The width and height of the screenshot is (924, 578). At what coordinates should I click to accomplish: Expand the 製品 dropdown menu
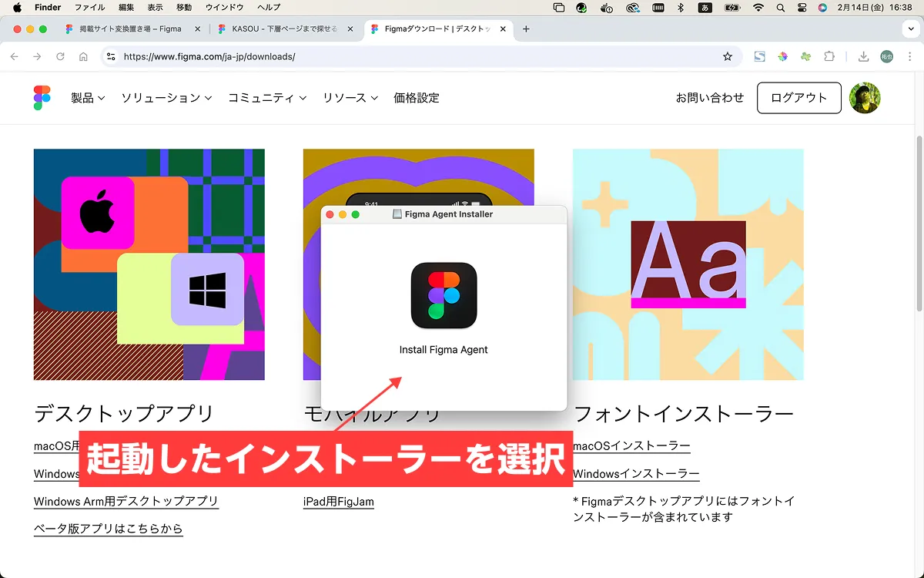[x=88, y=98]
